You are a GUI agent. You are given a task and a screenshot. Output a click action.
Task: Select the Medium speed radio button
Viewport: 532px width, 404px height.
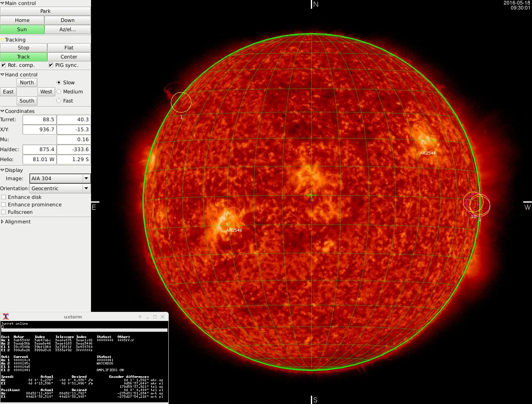point(59,92)
